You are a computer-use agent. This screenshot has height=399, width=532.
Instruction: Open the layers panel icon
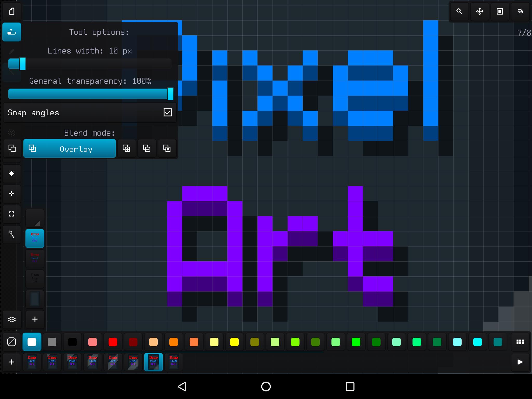[12, 319]
